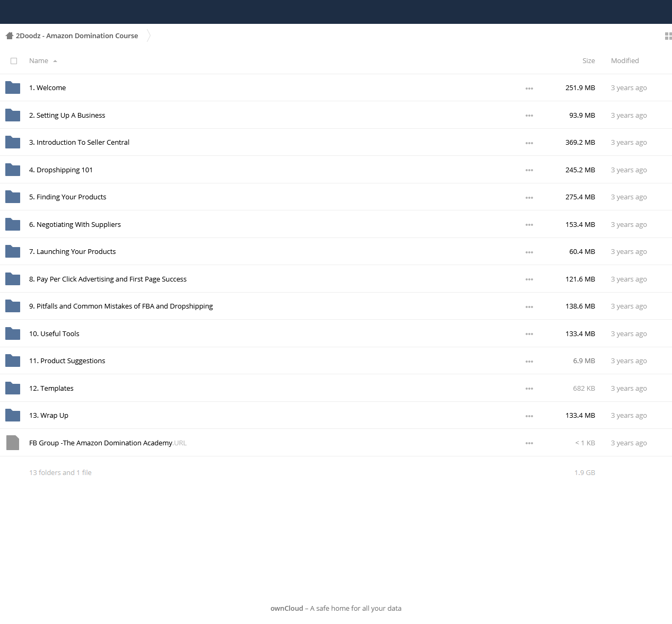Screen dimensions: 672x624
Task: Open the 5. Finding Your Products folder
Action: (x=68, y=197)
